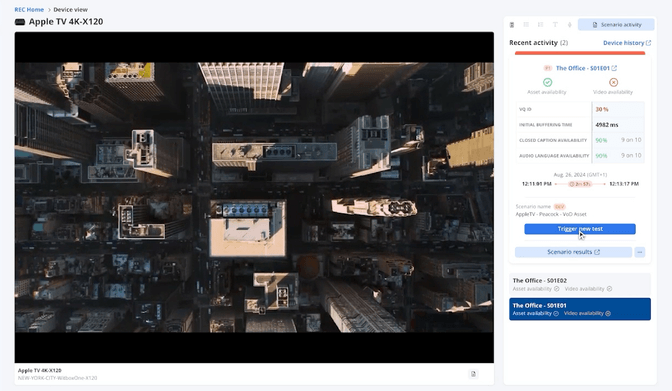The width and height of the screenshot is (672, 391).
Task: Click S01E01 card Asset availability check icon
Action: point(556,313)
